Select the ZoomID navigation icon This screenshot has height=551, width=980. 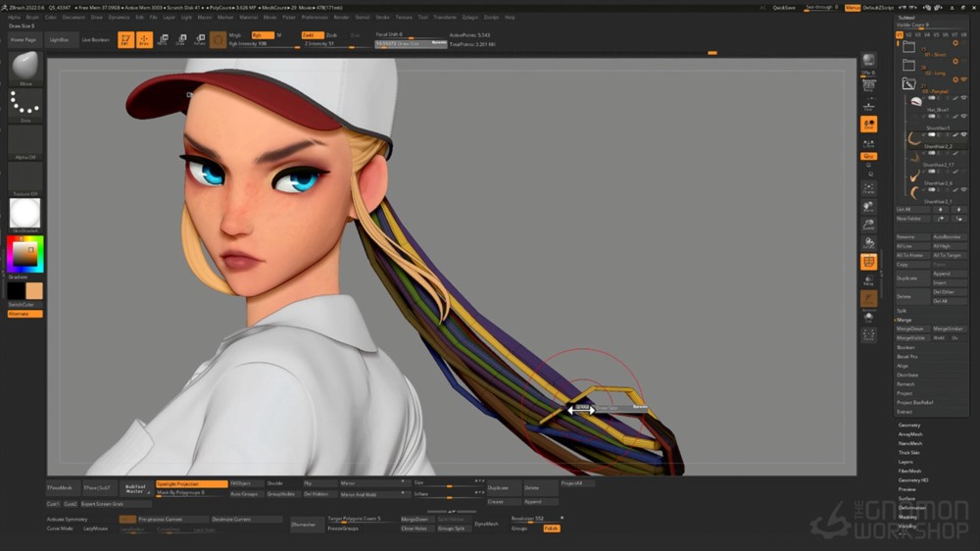(868, 225)
